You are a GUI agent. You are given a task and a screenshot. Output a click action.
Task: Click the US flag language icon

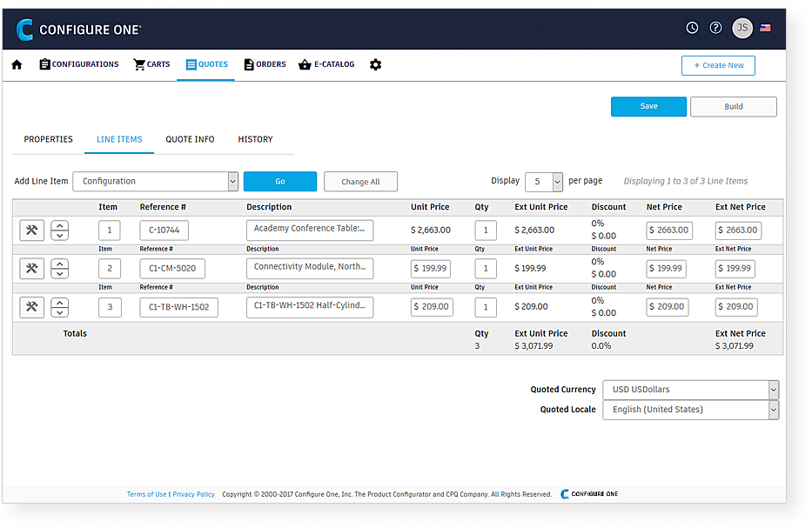(766, 28)
